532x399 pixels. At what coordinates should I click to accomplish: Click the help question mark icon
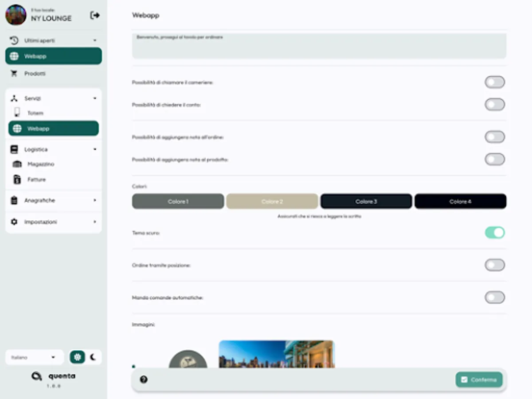point(143,379)
